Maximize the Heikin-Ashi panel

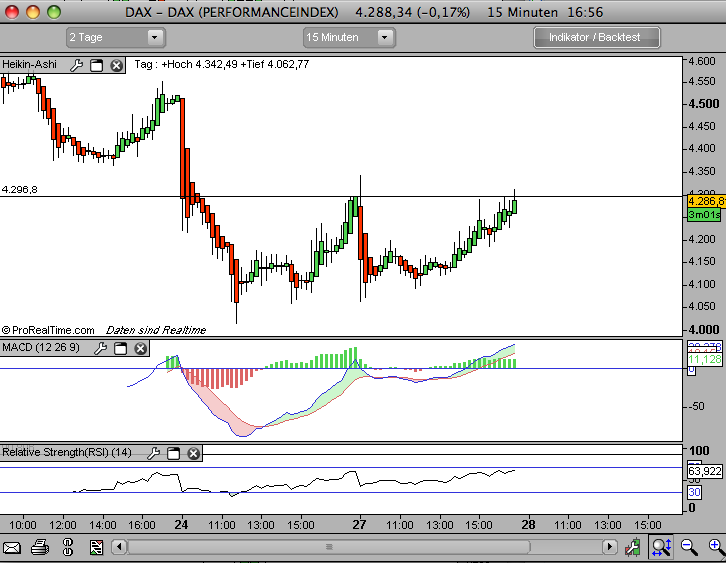96,65
